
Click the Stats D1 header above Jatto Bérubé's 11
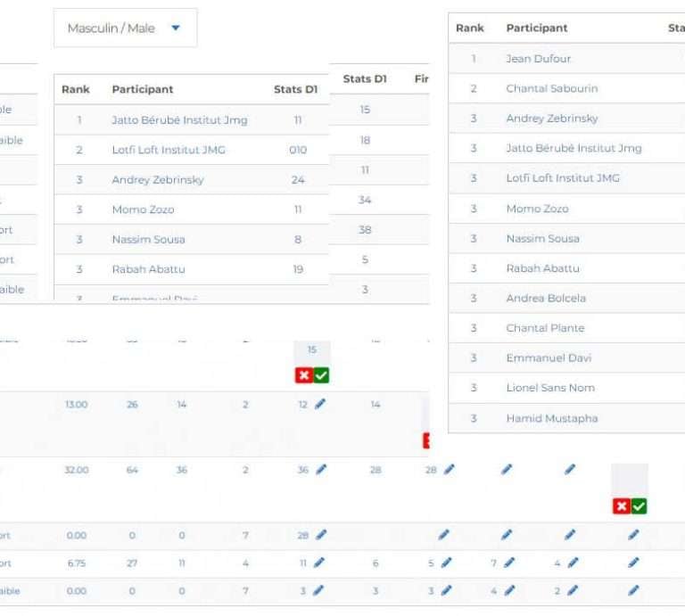click(x=295, y=89)
